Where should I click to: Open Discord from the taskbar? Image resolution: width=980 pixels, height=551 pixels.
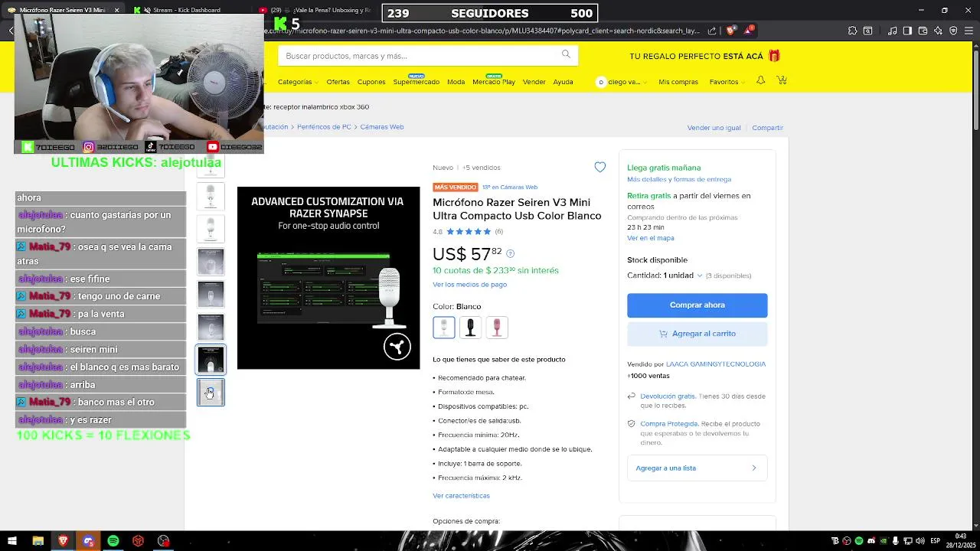pos(88,541)
